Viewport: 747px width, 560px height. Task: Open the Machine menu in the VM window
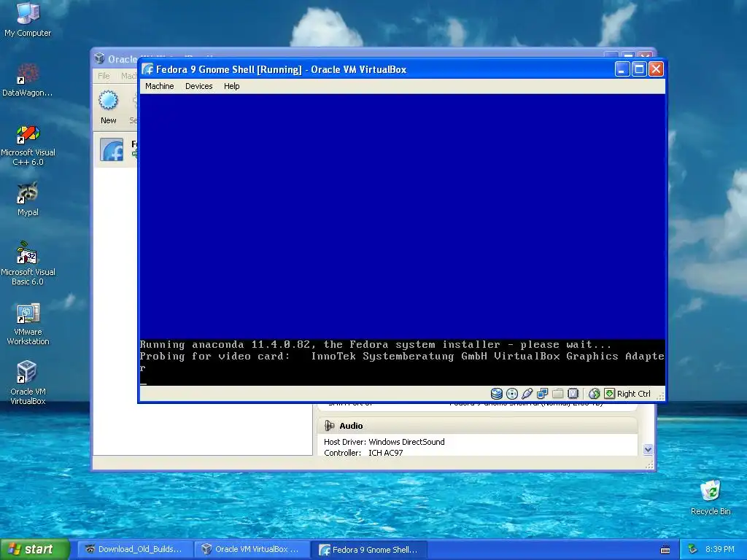159,86
